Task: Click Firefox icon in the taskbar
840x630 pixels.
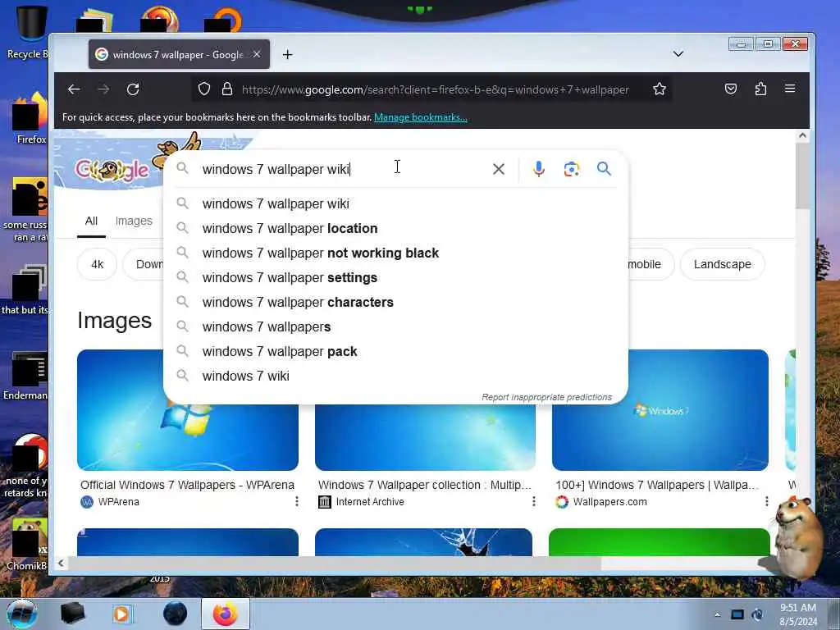Action: coord(226,614)
